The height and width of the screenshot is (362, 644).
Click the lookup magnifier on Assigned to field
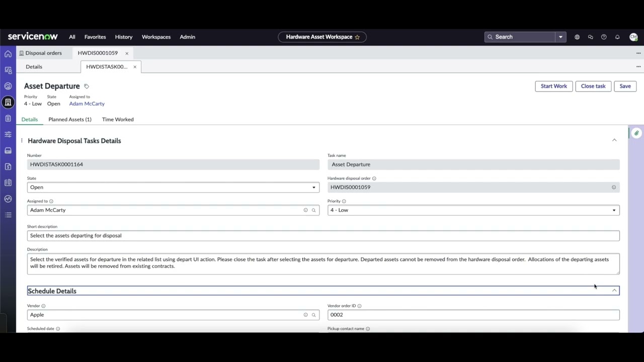pyautogui.click(x=313, y=210)
